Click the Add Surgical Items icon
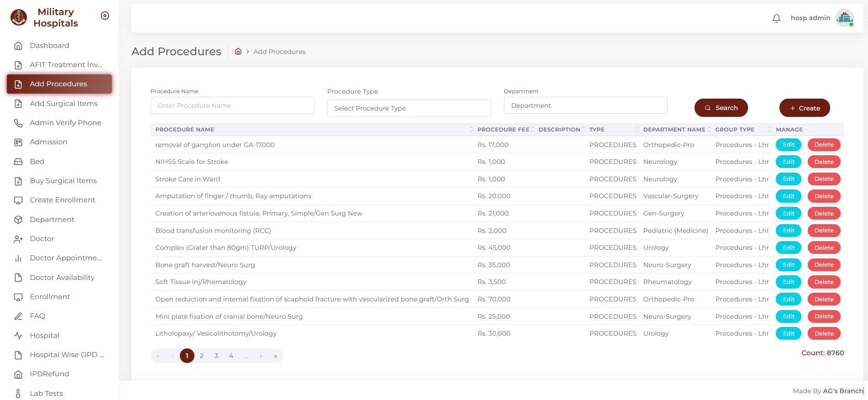Viewport: 868px width, 400px height. pos(18,104)
